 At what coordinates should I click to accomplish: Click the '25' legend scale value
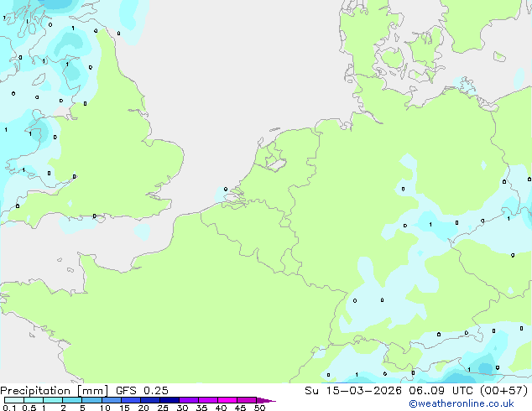point(163,408)
